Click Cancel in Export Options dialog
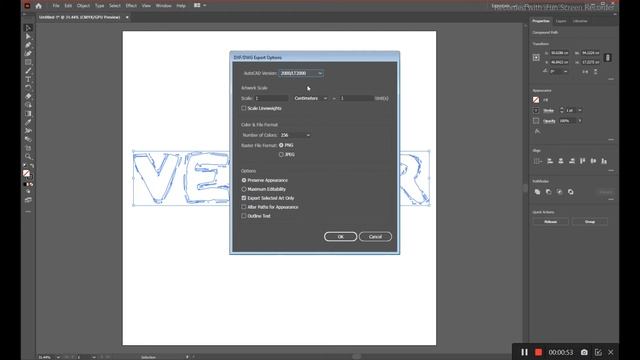Image resolution: width=640 pixels, height=360 pixels. [375, 237]
